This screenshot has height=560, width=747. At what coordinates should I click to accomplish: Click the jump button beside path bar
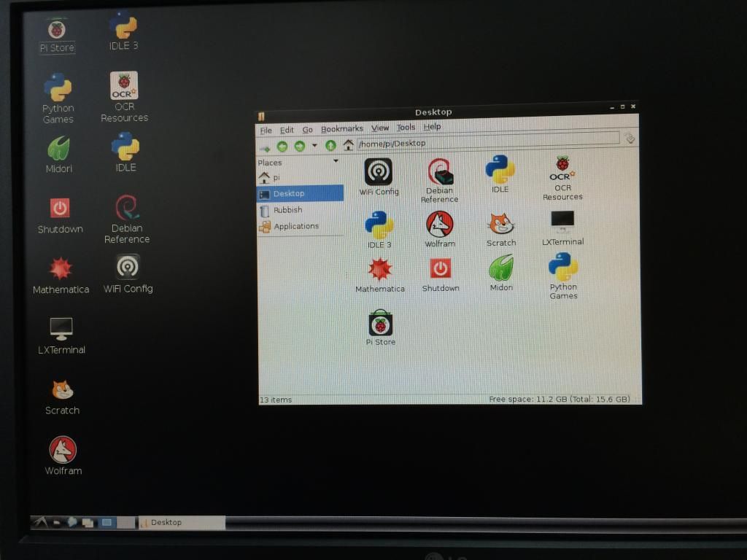coord(630,138)
